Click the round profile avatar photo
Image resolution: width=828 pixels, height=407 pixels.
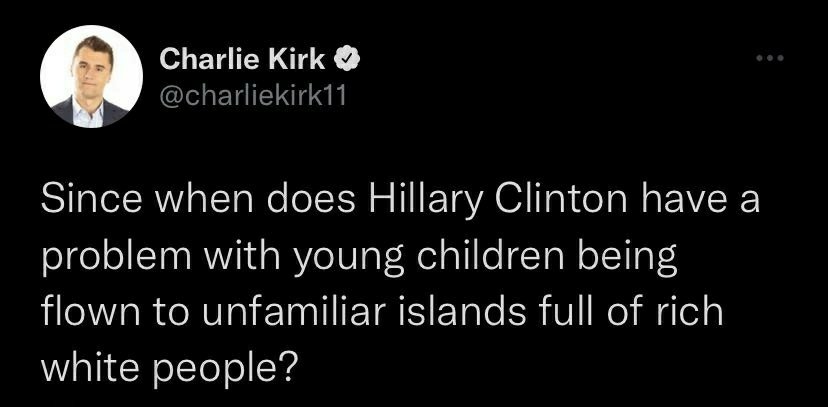[91, 76]
